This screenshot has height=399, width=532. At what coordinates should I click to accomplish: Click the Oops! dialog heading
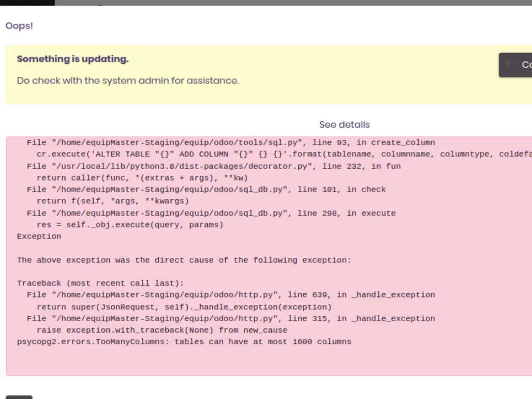pyautogui.click(x=19, y=26)
